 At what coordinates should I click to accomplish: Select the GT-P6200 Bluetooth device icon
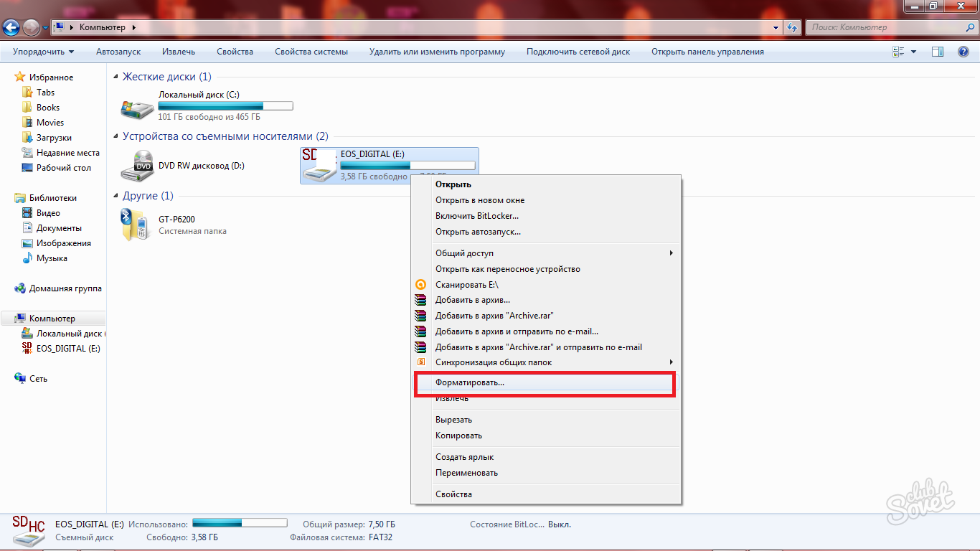135,225
